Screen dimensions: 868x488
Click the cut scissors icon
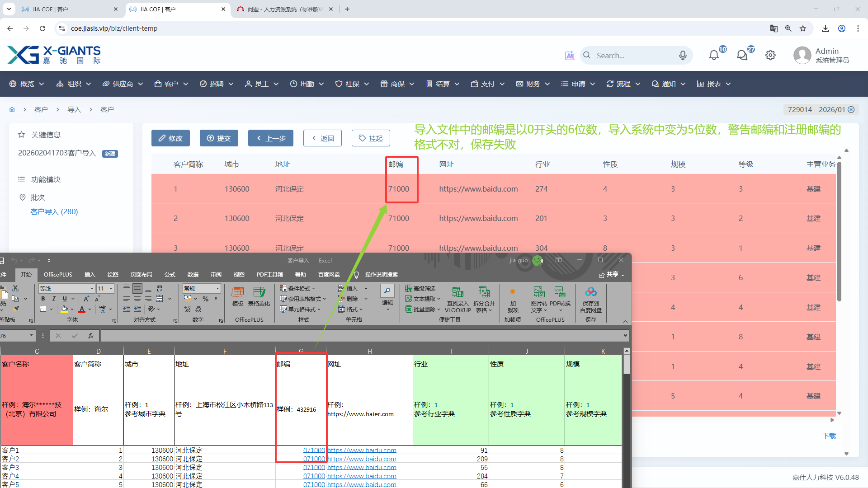(15, 288)
